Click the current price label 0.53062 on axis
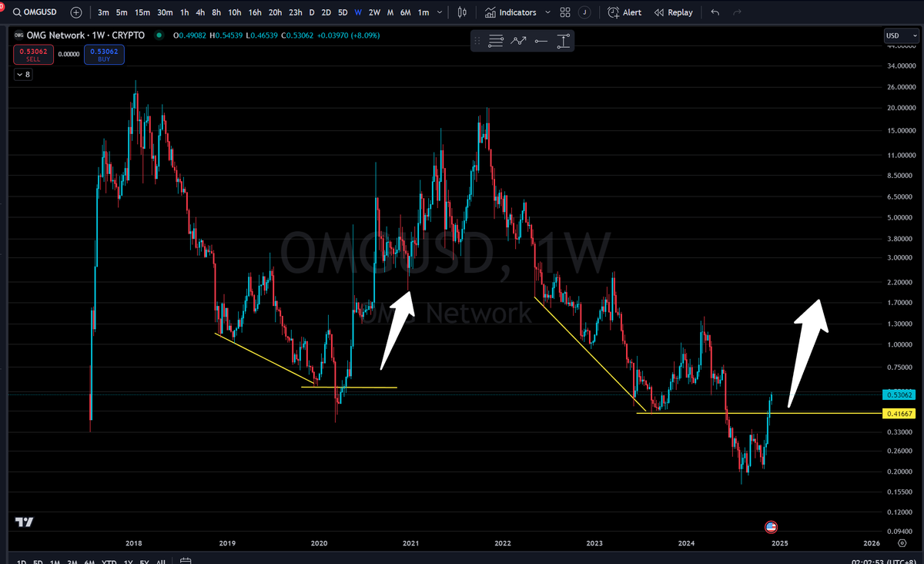 tap(899, 395)
